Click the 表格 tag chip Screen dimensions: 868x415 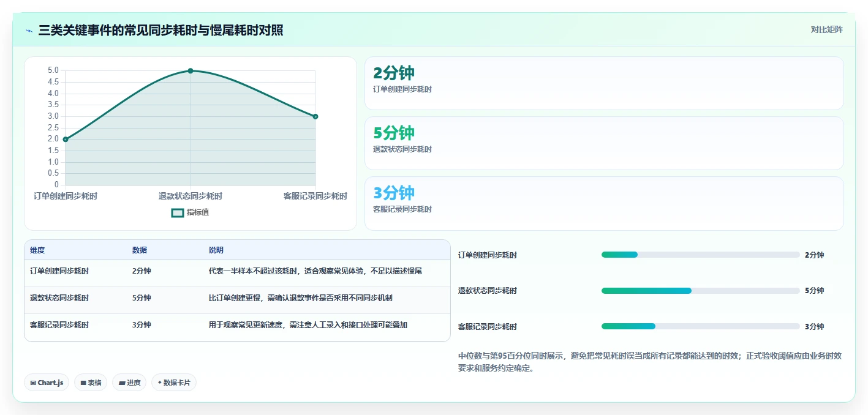91,383
